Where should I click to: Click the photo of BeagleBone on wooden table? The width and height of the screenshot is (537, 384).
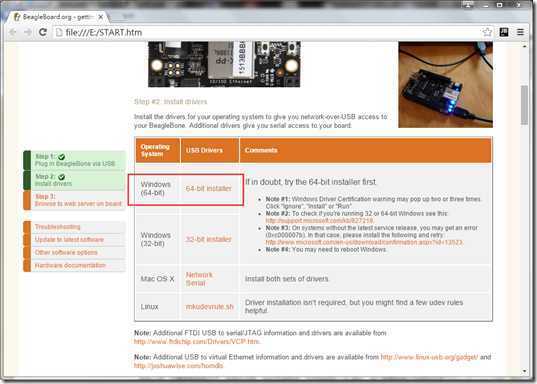tap(446, 85)
